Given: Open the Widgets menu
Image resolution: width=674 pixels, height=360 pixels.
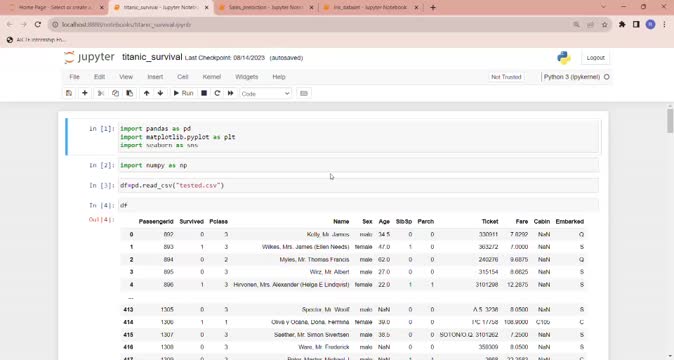Looking at the screenshot, I should point(246,77).
